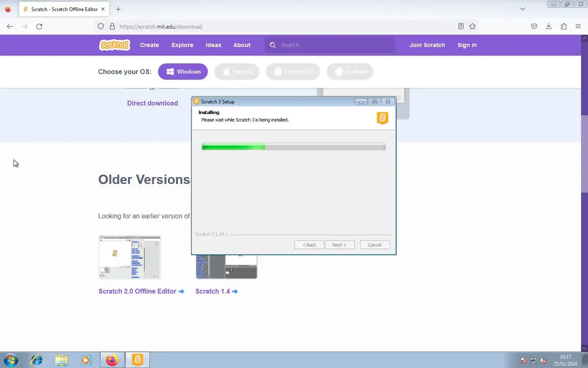Viewport: 588px width, 368px height.
Task: Select the Scratch Setup taskbar icon
Action: coord(138,360)
